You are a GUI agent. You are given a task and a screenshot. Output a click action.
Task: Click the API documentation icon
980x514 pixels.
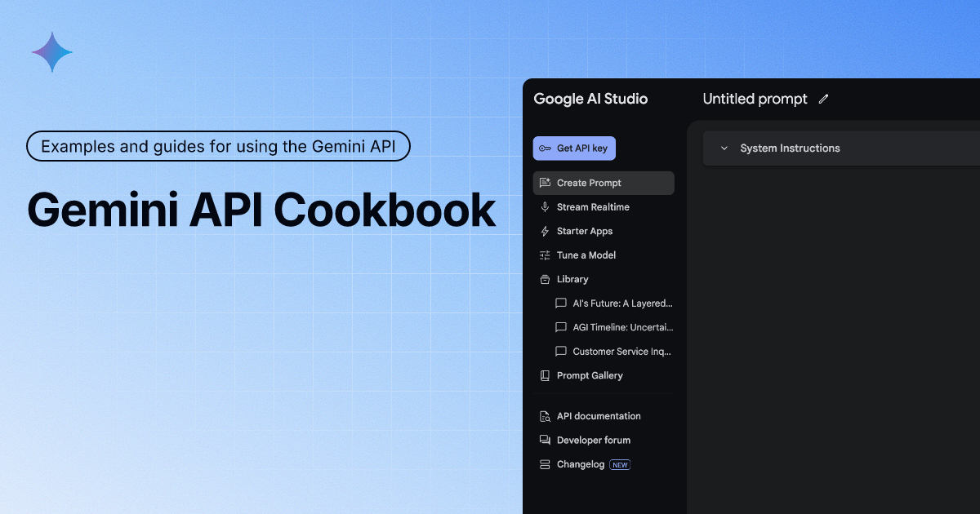[545, 415]
